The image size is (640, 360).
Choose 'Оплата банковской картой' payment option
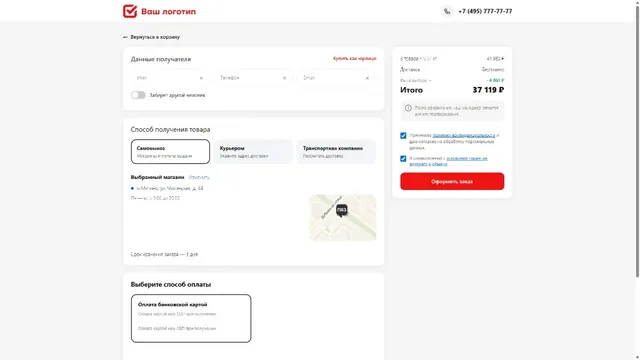(191, 318)
